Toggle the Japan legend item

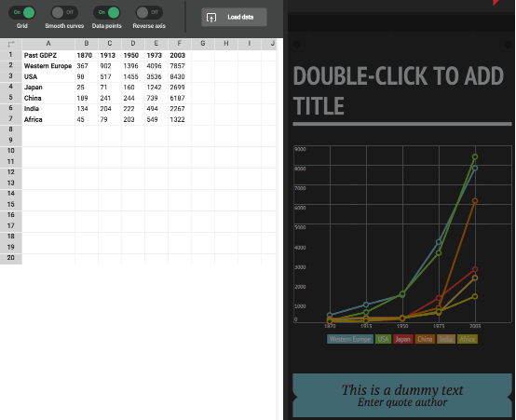pyautogui.click(x=402, y=339)
